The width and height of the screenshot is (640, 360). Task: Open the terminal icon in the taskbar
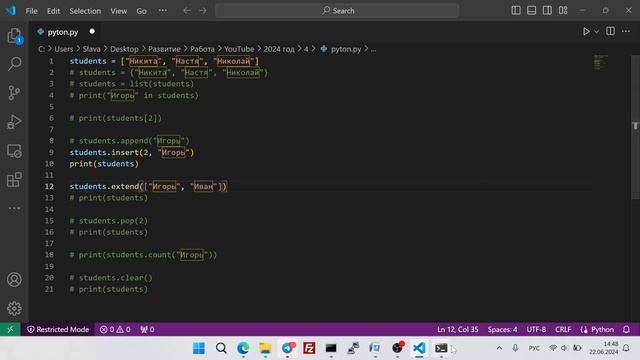[x=441, y=348]
